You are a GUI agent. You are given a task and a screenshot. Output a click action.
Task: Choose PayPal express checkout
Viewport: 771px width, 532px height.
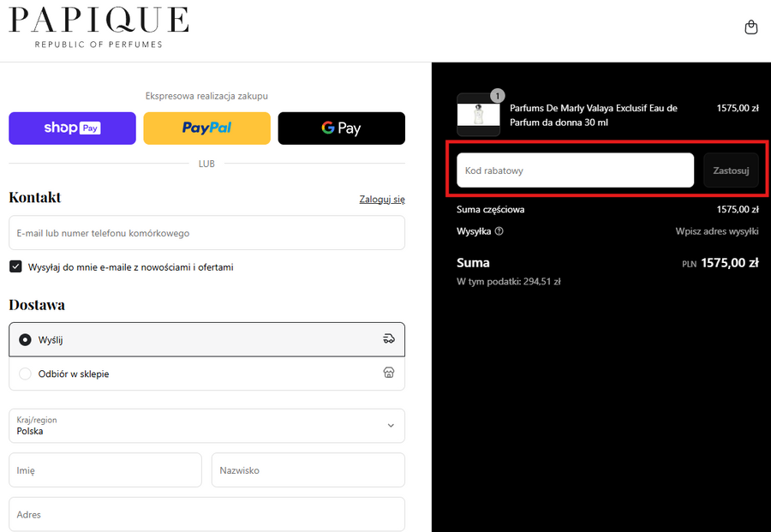(206, 129)
